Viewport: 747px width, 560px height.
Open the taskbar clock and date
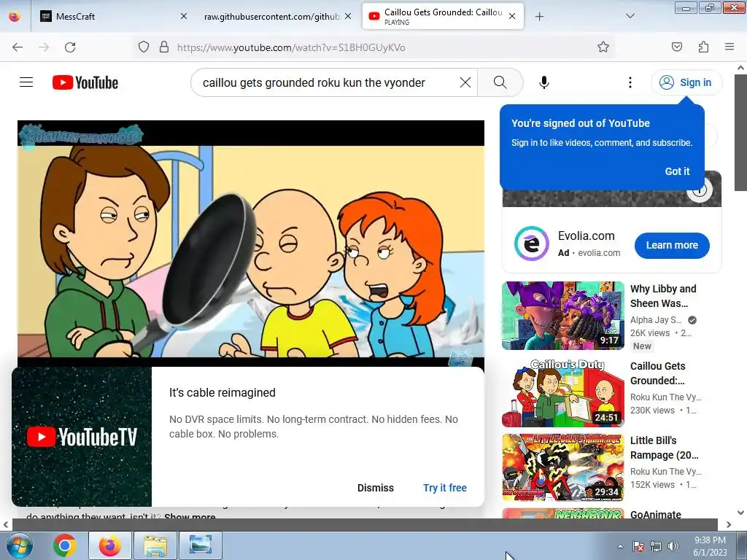click(710, 546)
